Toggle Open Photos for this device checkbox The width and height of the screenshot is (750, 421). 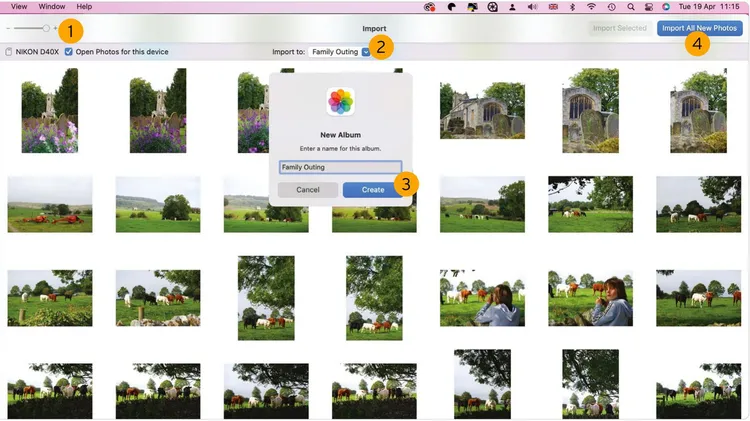[x=69, y=51]
